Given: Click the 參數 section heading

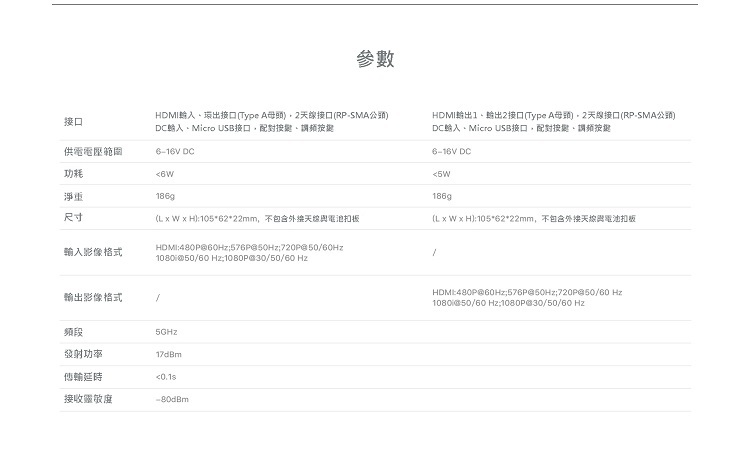Looking at the screenshot, I should [x=375, y=60].
